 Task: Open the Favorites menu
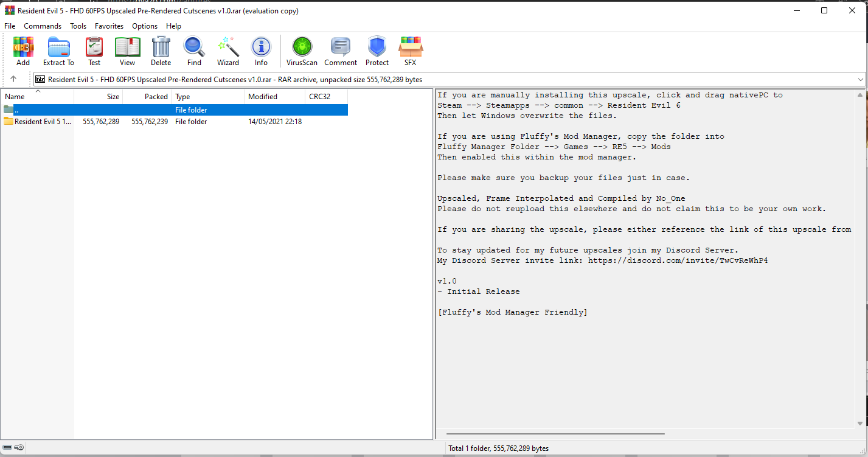(x=109, y=26)
